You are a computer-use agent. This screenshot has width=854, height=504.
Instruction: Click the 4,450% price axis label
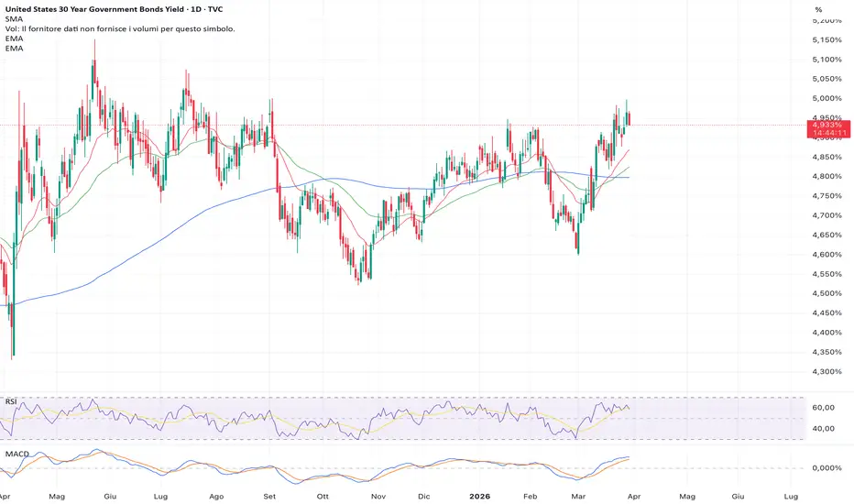point(827,313)
